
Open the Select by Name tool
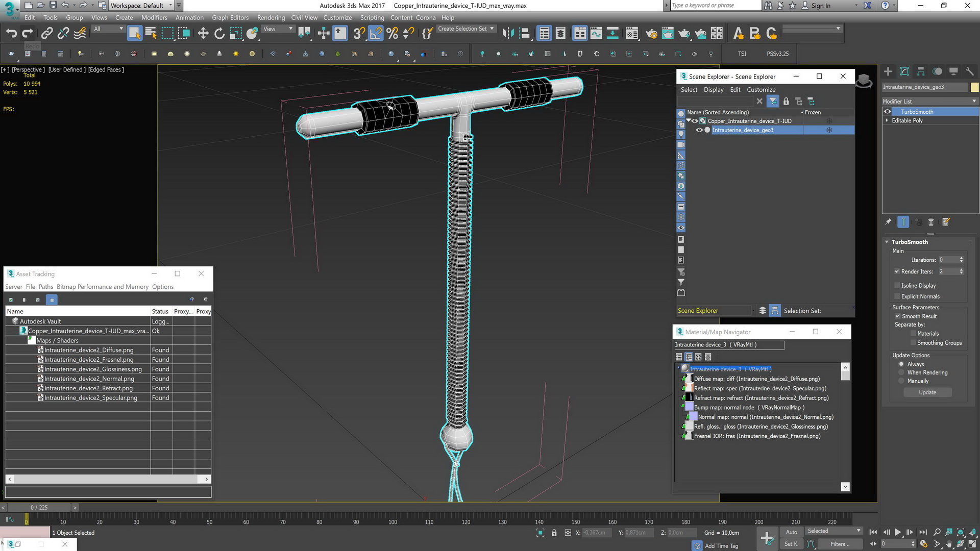coord(151,34)
